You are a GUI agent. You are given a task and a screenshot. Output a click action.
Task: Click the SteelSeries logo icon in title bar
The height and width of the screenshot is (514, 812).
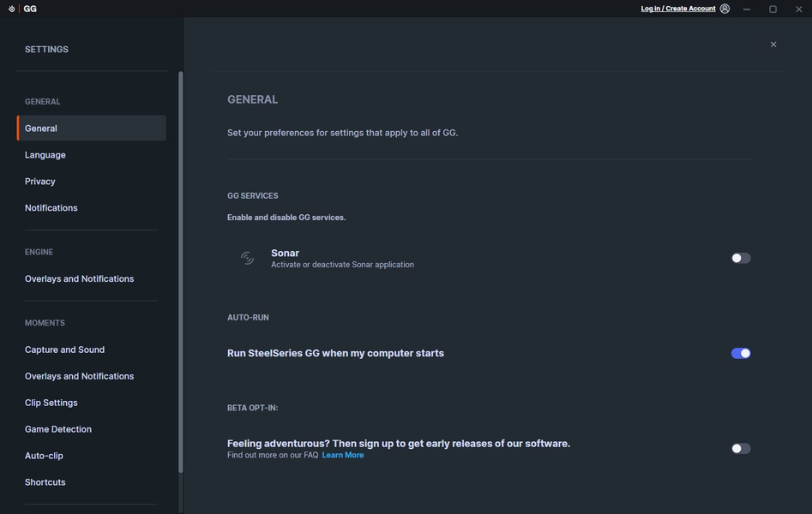click(x=11, y=9)
